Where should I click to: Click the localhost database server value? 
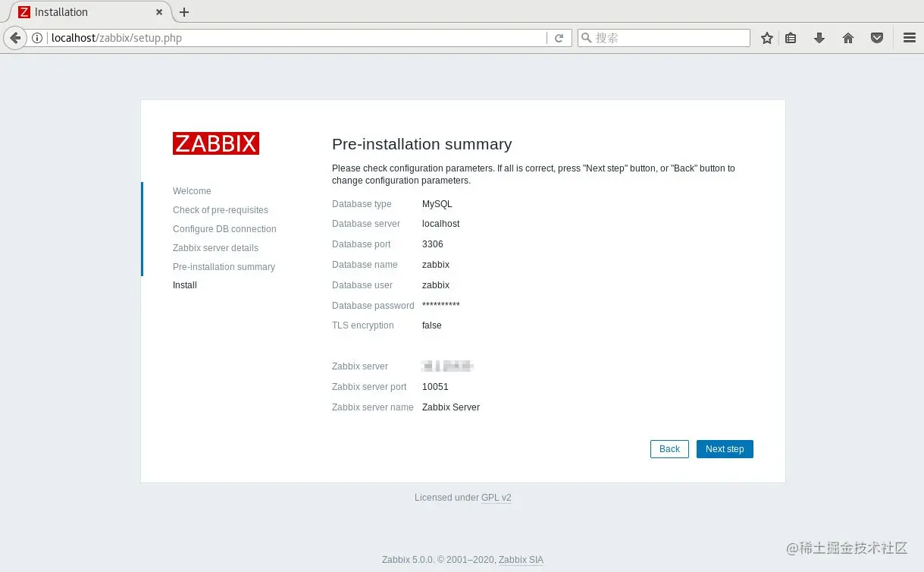(x=441, y=224)
